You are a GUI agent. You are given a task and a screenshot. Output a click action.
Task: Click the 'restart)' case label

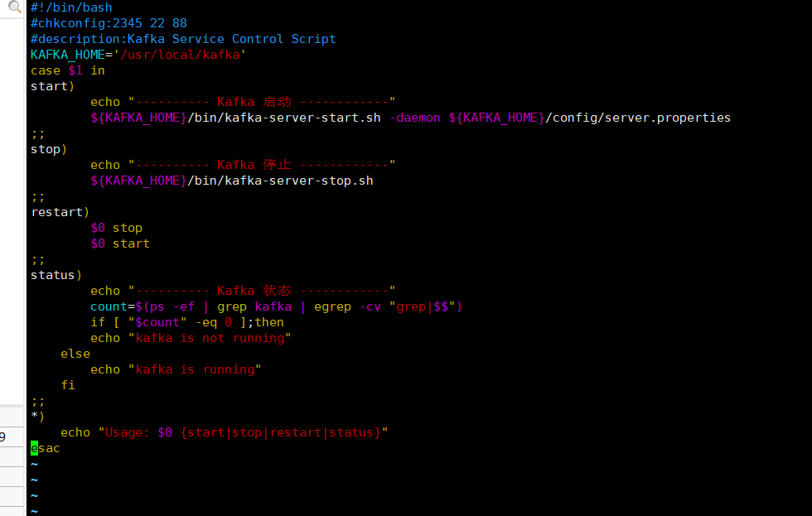60,212
